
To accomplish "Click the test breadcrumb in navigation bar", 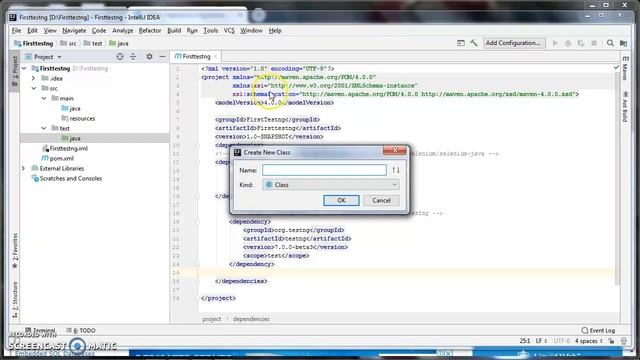I will coord(93,43).
